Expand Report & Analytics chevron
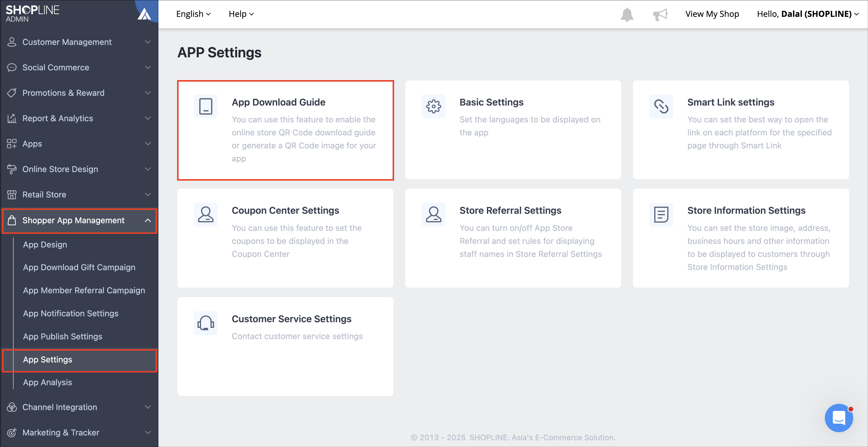Image resolution: width=868 pixels, height=447 pixels. click(148, 118)
